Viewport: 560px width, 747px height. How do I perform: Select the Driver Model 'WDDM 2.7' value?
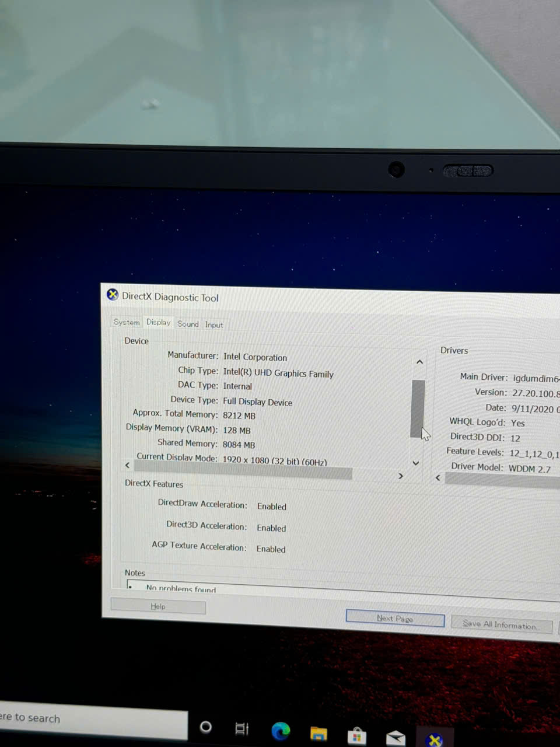530,469
